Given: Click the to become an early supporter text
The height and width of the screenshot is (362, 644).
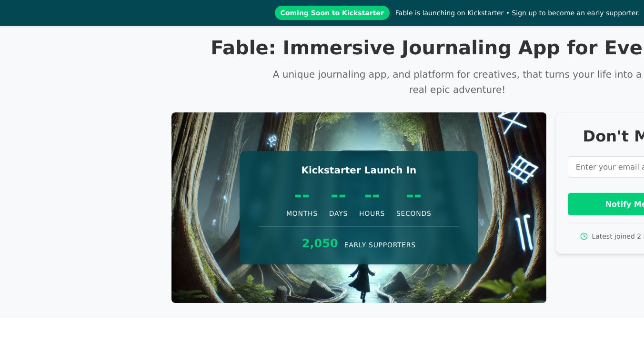Looking at the screenshot, I should pyautogui.click(x=589, y=13).
